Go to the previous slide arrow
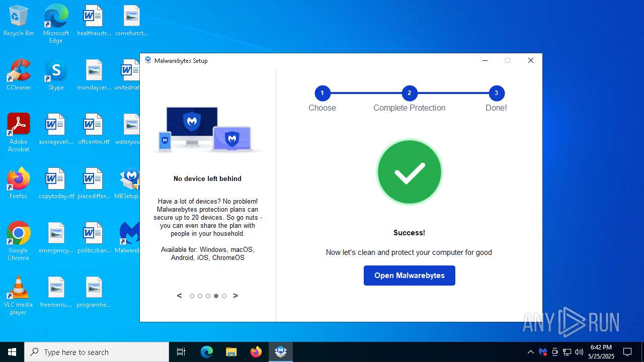The image size is (644, 362). point(179,296)
